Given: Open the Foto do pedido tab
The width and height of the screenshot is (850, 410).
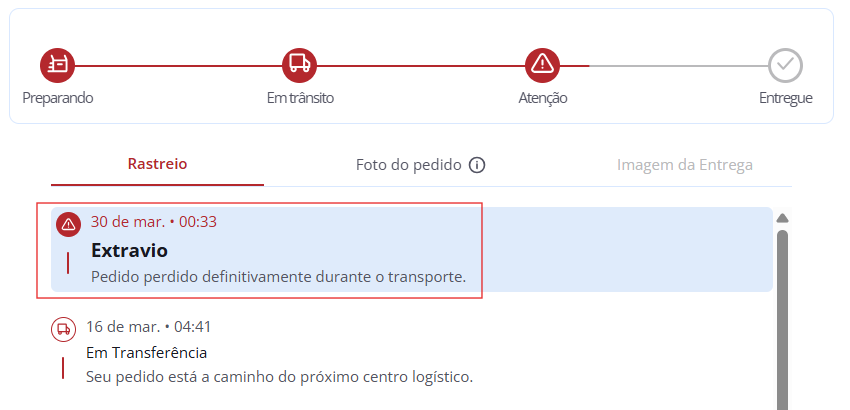Looking at the screenshot, I should tap(408, 165).
